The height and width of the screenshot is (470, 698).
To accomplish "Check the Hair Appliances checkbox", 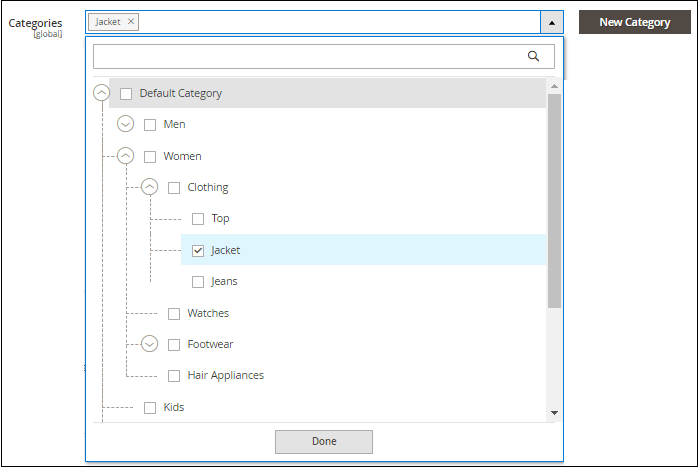I will coord(174,376).
